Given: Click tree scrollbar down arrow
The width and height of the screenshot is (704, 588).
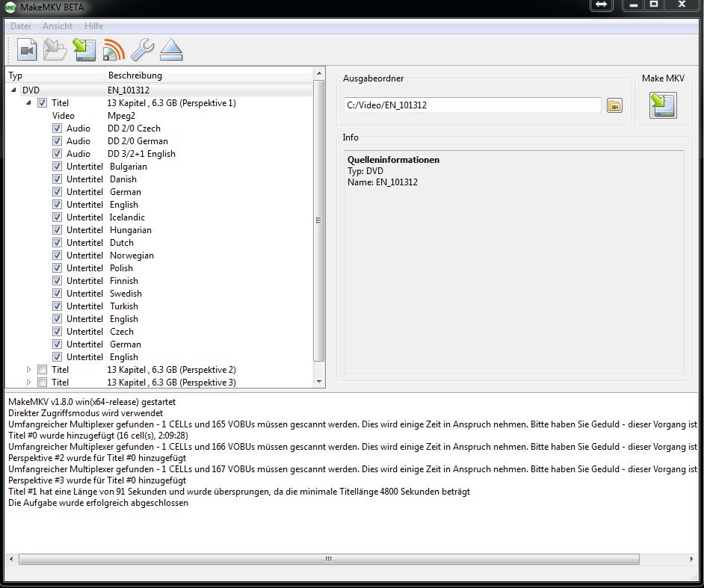Looking at the screenshot, I should pyautogui.click(x=319, y=382).
